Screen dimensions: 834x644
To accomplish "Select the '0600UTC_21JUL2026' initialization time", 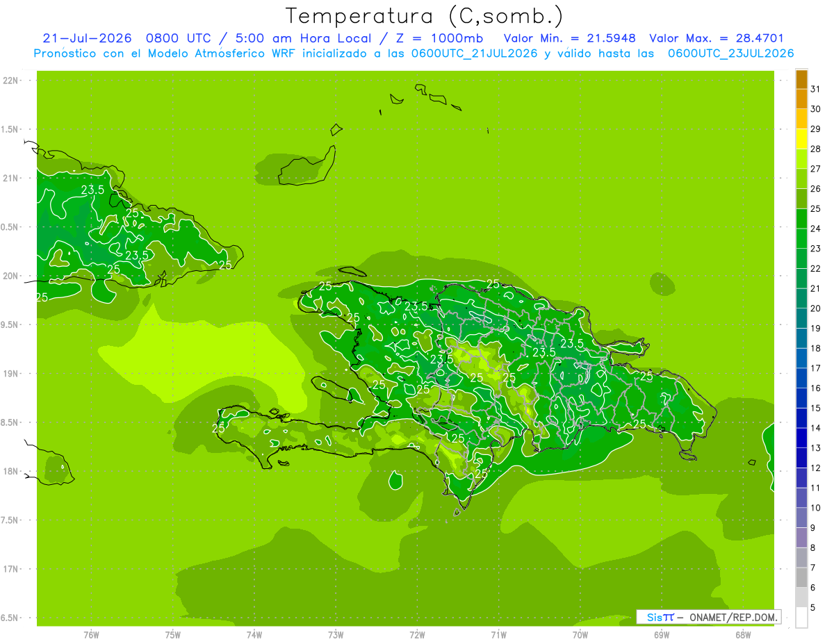I will point(474,53).
